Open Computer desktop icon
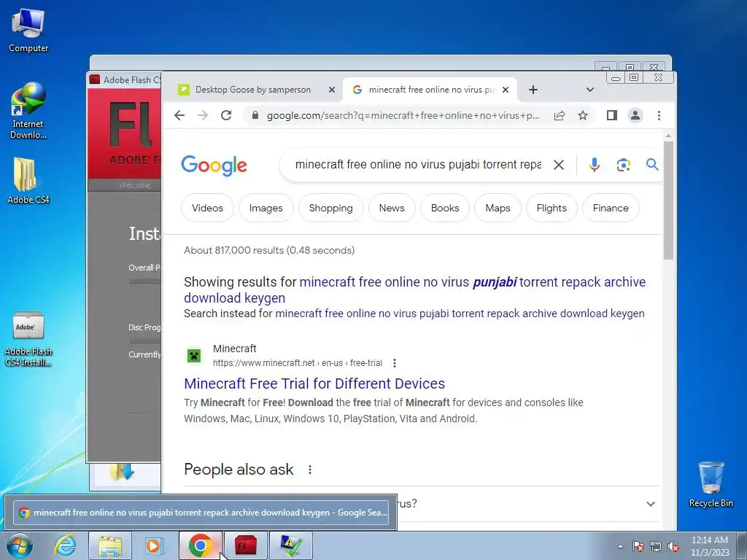This screenshot has height=560, width=747. [x=28, y=30]
